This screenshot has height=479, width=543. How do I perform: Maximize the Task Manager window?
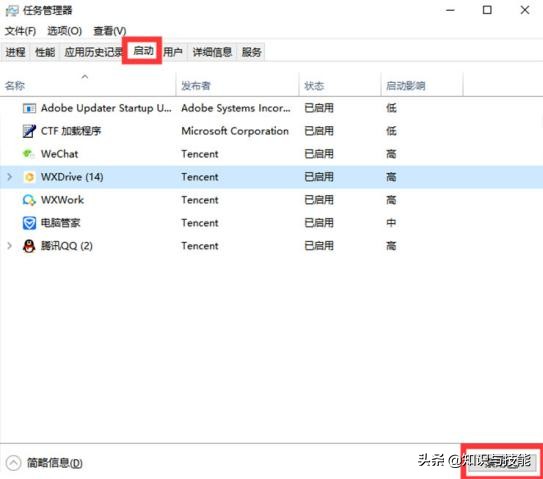click(x=487, y=10)
